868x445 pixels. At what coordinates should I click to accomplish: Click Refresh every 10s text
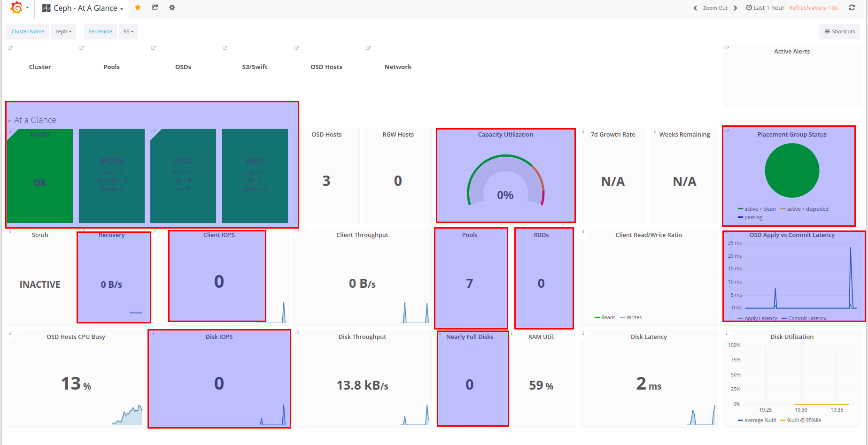pyautogui.click(x=813, y=8)
